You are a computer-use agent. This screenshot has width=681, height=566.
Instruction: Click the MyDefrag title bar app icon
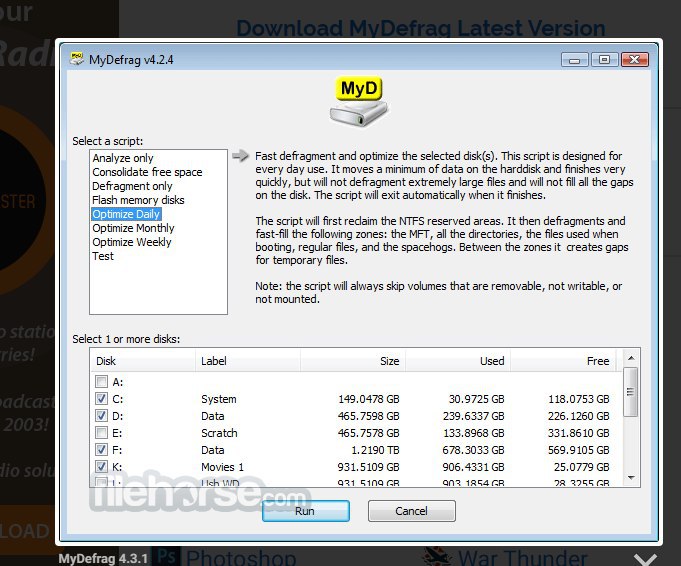[77, 59]
